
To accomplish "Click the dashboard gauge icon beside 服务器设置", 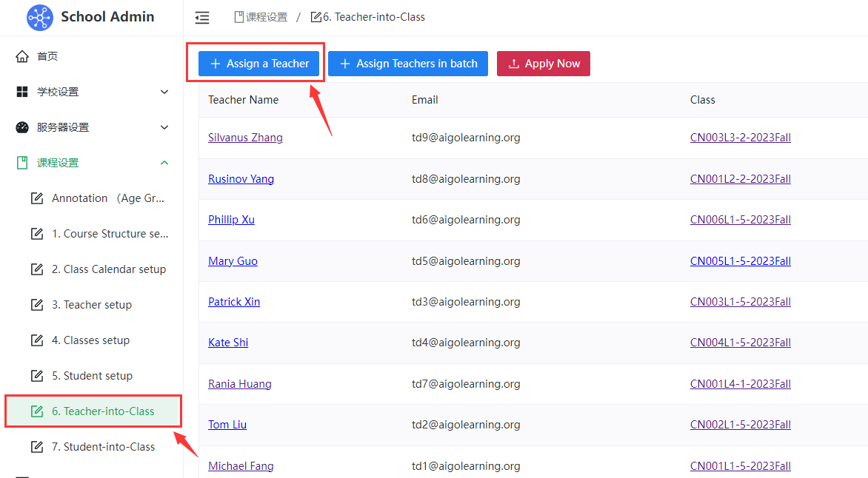I will point(22,127).
